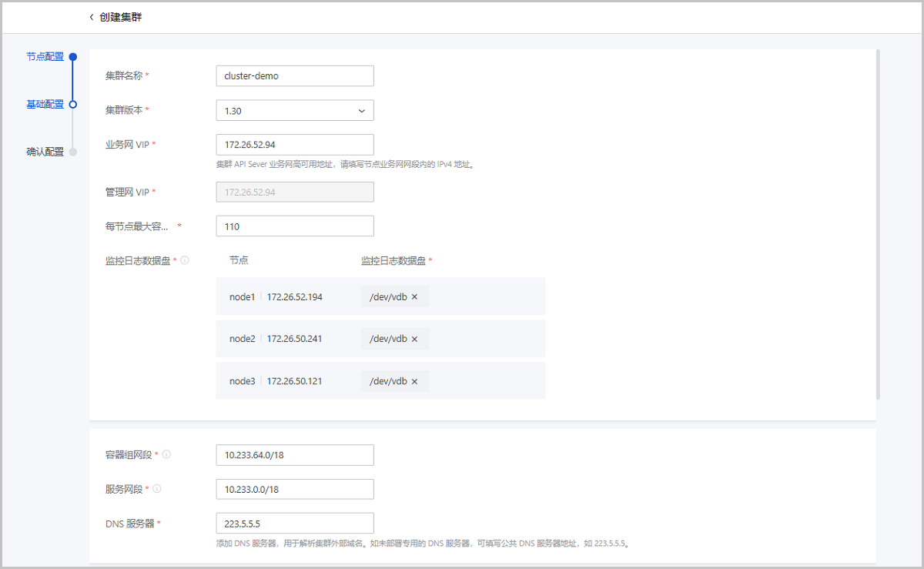The width and height of the screenshot is (924, 569).
Task: Go to the 确认配置 step
Action: pyautogui.click(x=45, y=152)
